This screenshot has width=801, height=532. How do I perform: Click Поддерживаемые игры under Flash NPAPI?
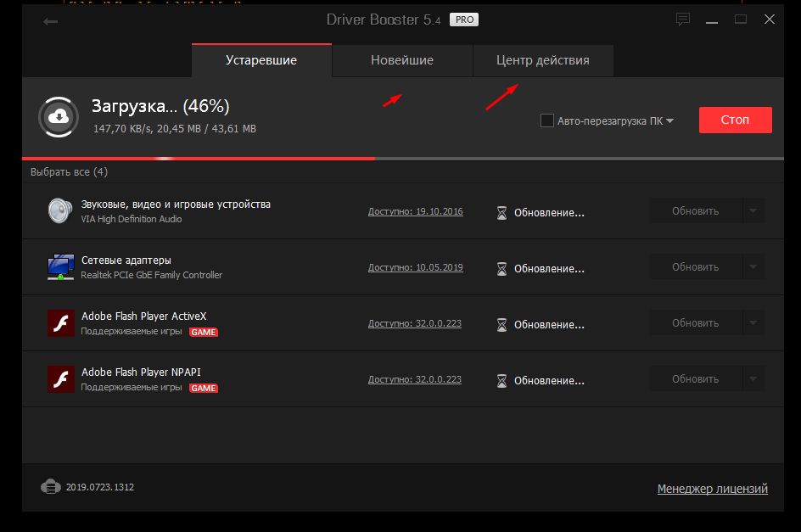132,388
